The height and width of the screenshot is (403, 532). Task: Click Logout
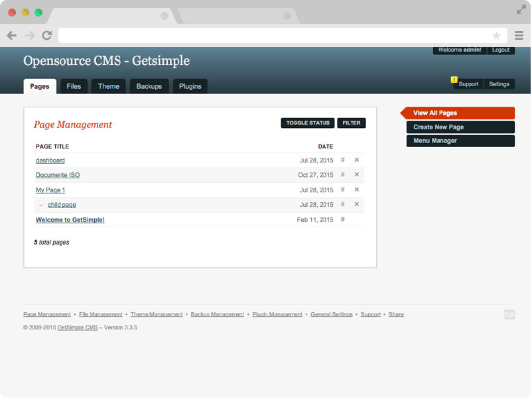(x=501, y=50)
